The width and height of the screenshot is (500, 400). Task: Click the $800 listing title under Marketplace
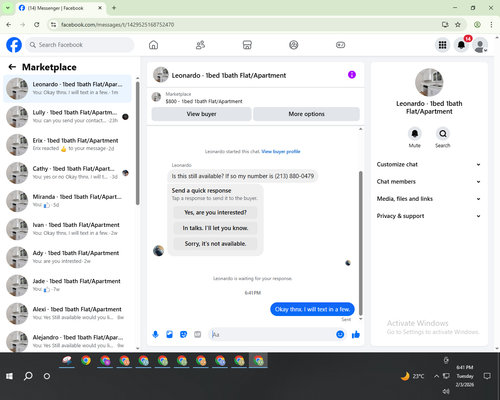point(204,101)
